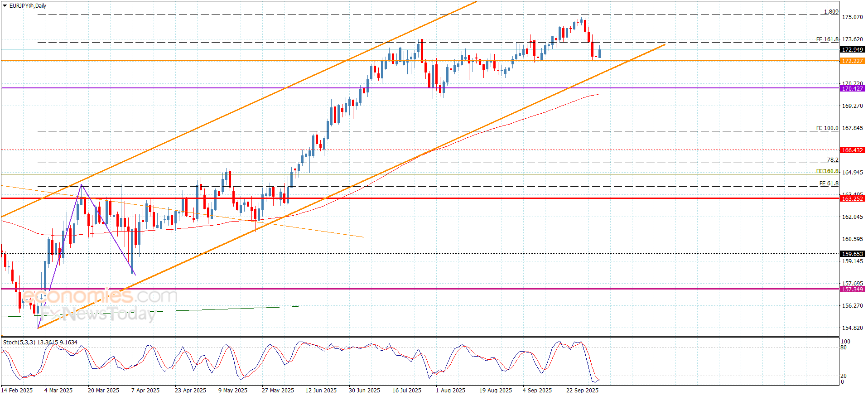Click the current price label 172.949
The width and height of the screenshot is (868, 396).
pos(852,50)
